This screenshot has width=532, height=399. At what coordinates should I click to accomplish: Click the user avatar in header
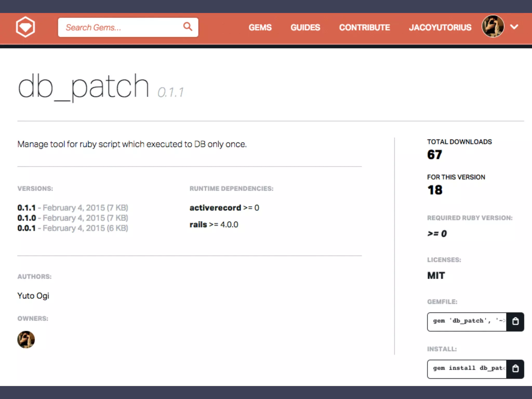click(493, 26)
